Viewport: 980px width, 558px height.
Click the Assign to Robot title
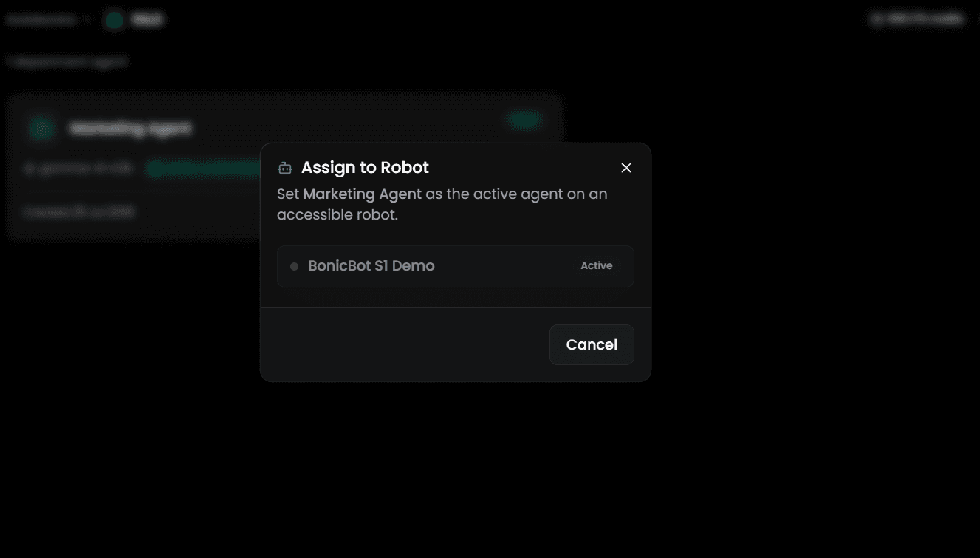coord(365,168)
